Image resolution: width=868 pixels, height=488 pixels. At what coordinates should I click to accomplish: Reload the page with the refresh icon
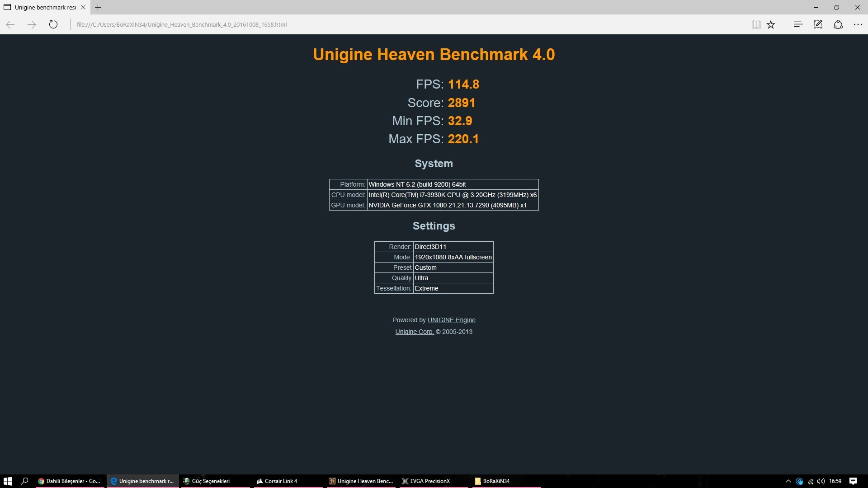pyautogui.click(x=53, y=24)
